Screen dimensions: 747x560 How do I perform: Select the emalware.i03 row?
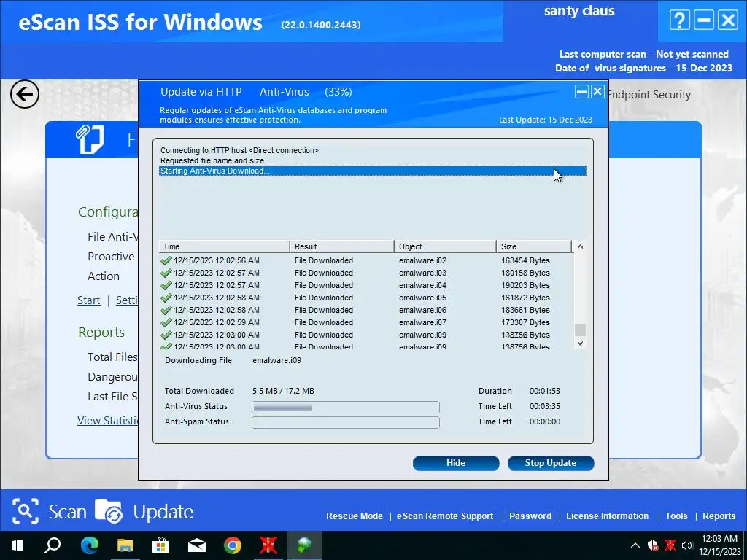pyautogui.click(x=366, y=273)
